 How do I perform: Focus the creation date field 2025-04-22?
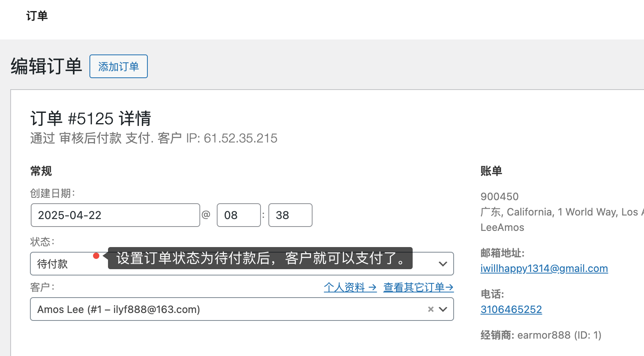coord(115,215)
